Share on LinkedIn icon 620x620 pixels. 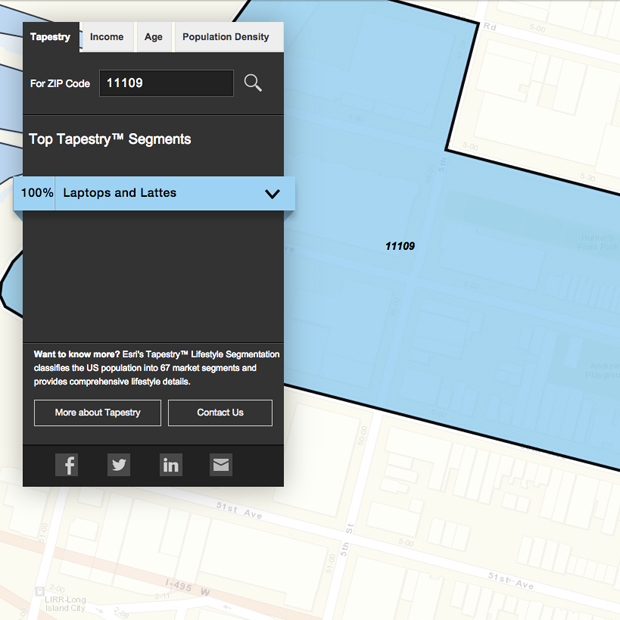coord(171,465)
